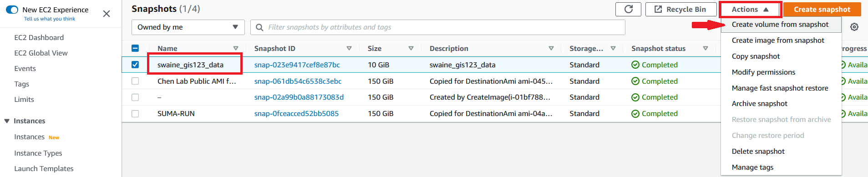Select Create volume from snapshot

[x=780, y=25]
